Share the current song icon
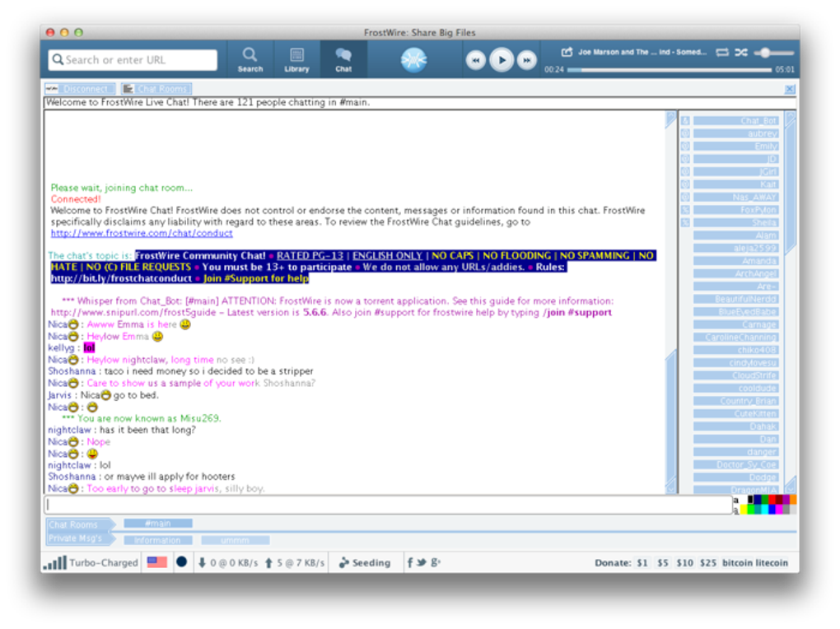 point(567,52)
